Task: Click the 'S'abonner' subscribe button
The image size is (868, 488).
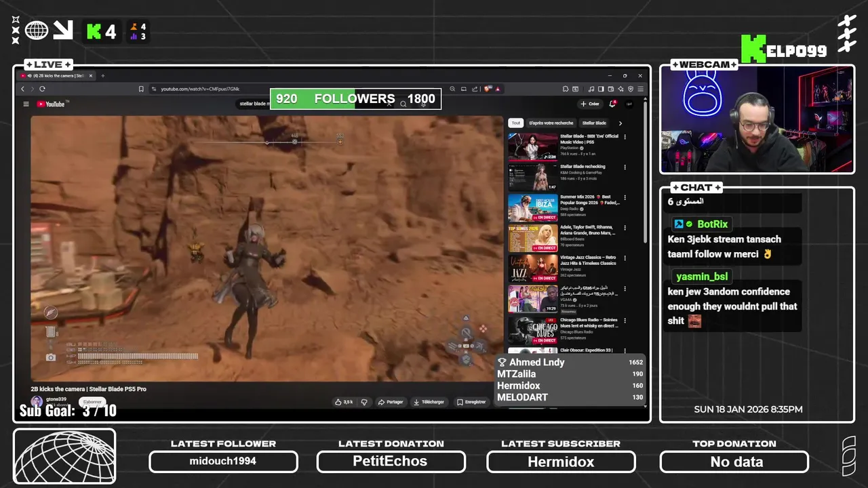Action: point(92,402)
